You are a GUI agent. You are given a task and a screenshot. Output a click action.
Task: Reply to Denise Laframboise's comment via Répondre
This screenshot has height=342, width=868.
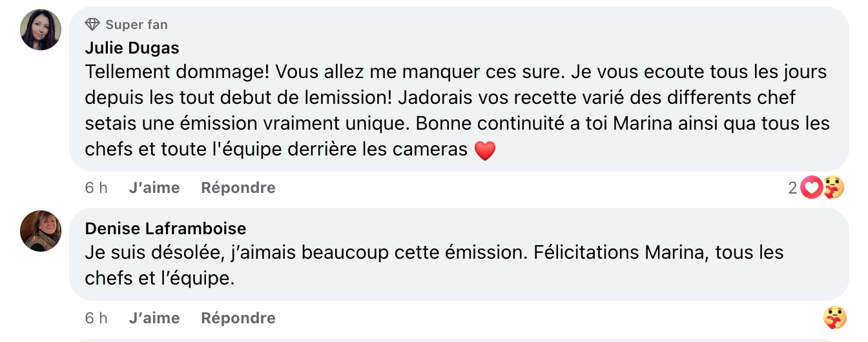point(238,318)
